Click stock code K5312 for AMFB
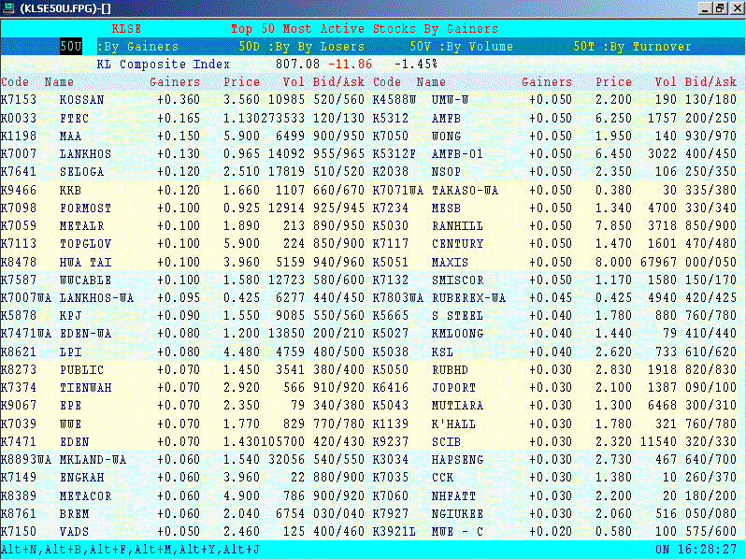 (x=391, y=118)
